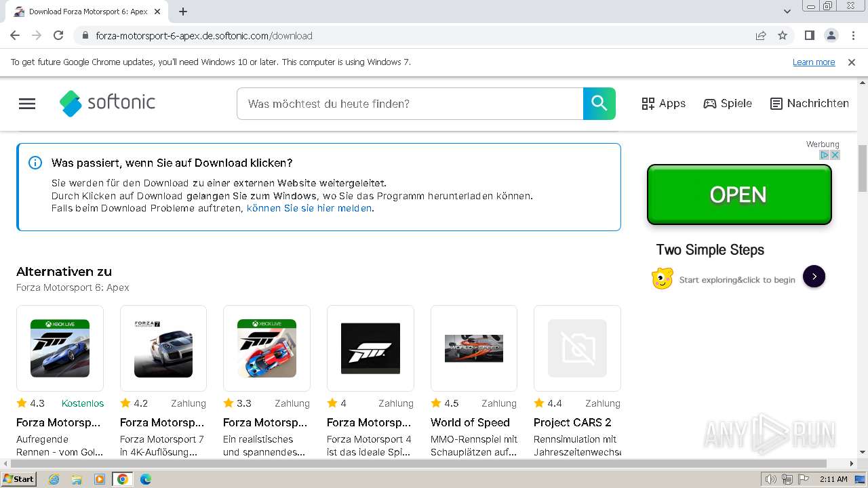
Task: Reload the current page
Action: point(58,35)
